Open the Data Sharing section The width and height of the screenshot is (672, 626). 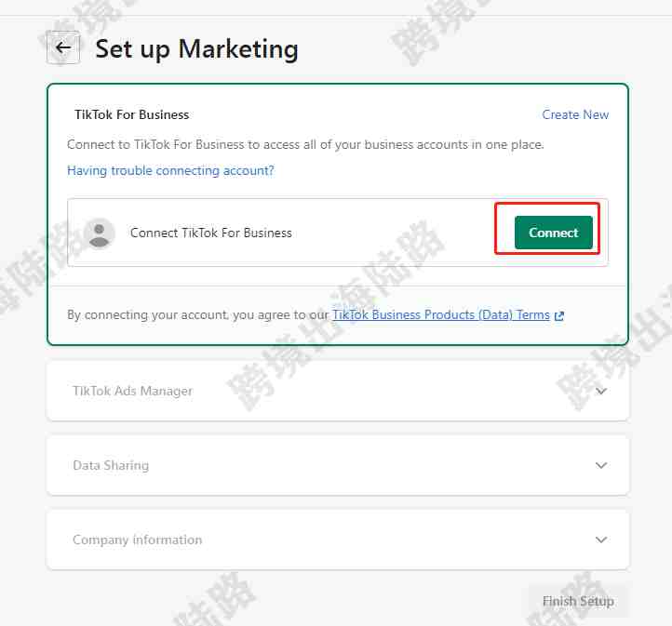tap(338, 465)
